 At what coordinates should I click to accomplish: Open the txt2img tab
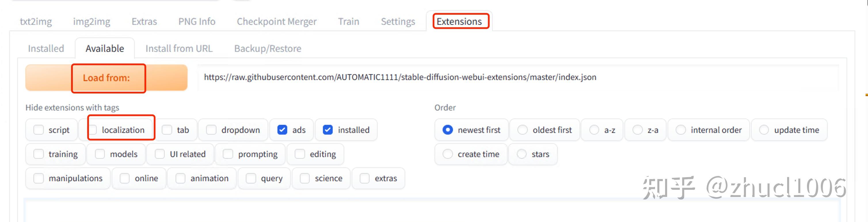[x=36, y=22]
